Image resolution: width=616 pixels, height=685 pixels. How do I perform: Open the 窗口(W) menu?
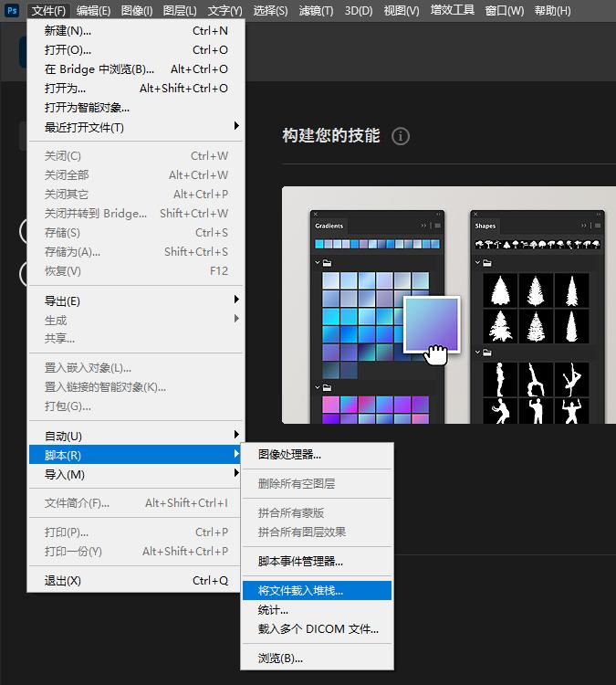505,10
